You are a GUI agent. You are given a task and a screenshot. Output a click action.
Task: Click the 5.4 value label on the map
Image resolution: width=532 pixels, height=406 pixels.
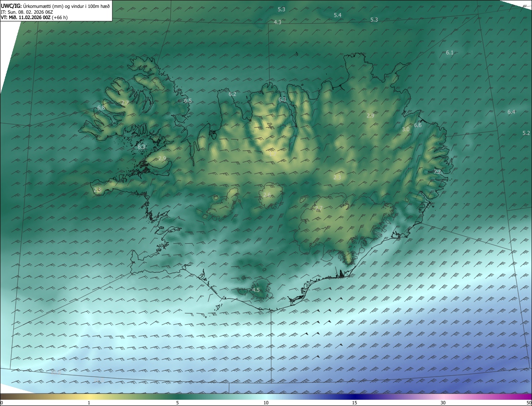[x=337, y=15]
